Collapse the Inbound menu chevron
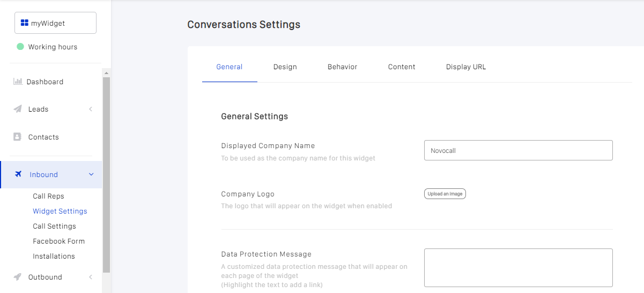Image resolution: width=644 pixels, height=293 pixels. [91, 174]
